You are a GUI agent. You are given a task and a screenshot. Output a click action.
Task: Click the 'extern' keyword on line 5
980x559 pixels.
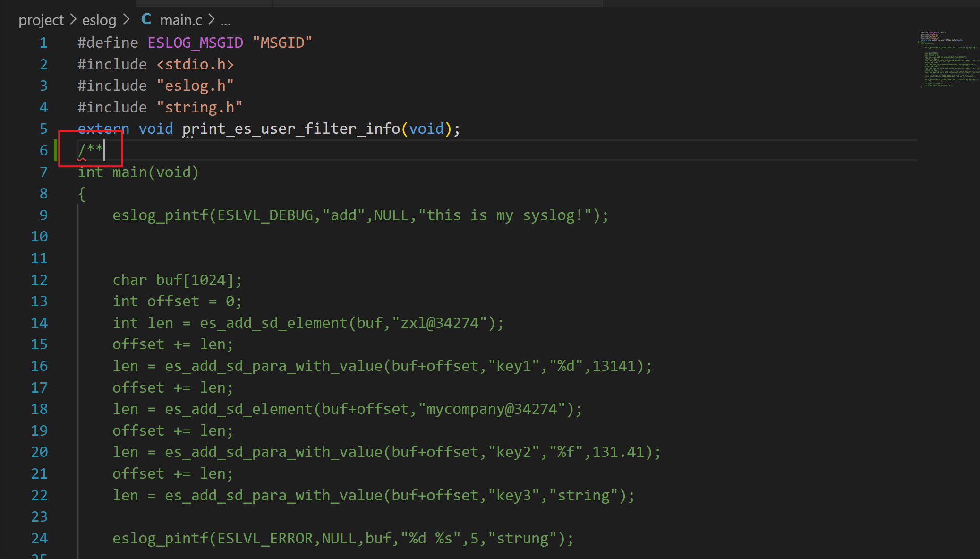point(103,129)
